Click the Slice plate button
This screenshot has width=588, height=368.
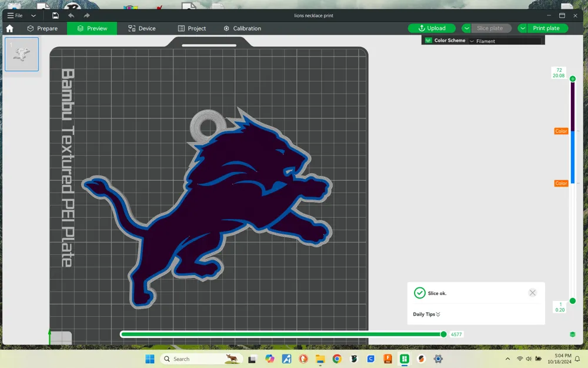[491, 28]
